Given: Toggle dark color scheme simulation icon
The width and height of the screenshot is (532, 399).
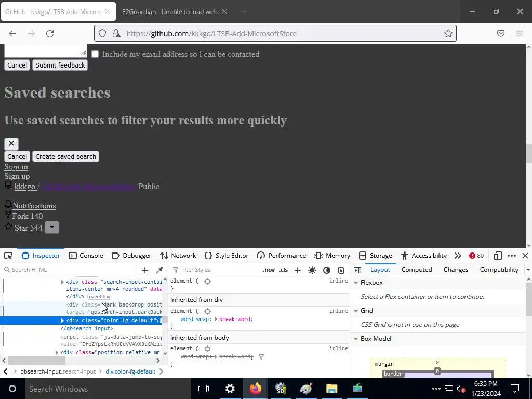Looking at the screenshot, I should click(x=327, y=270).
